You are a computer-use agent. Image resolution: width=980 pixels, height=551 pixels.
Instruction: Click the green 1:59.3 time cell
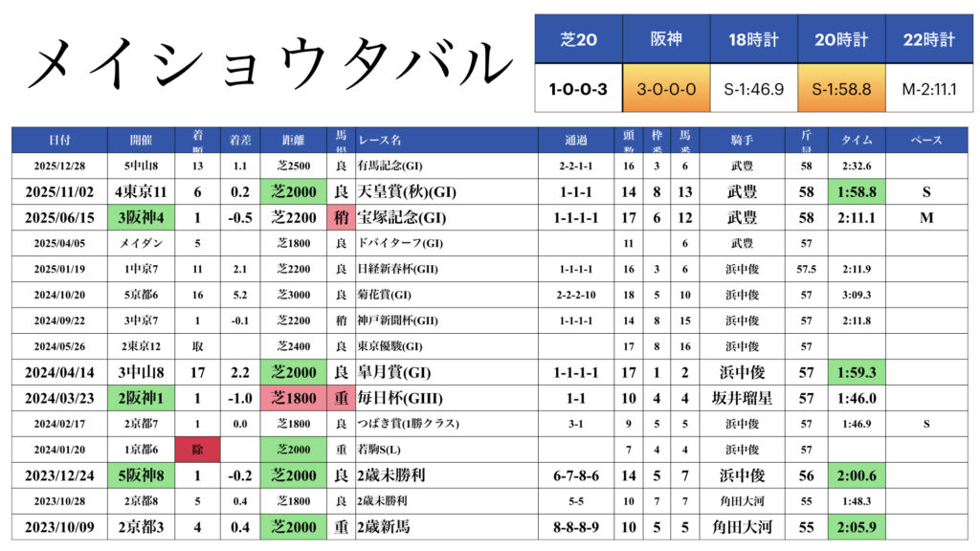[856, 372]
